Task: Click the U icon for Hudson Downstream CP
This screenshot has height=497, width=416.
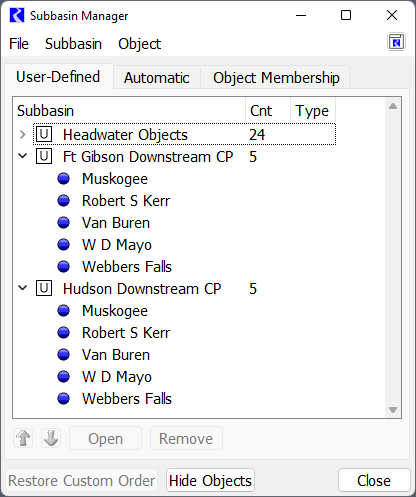Action: (x=44, y=288)
